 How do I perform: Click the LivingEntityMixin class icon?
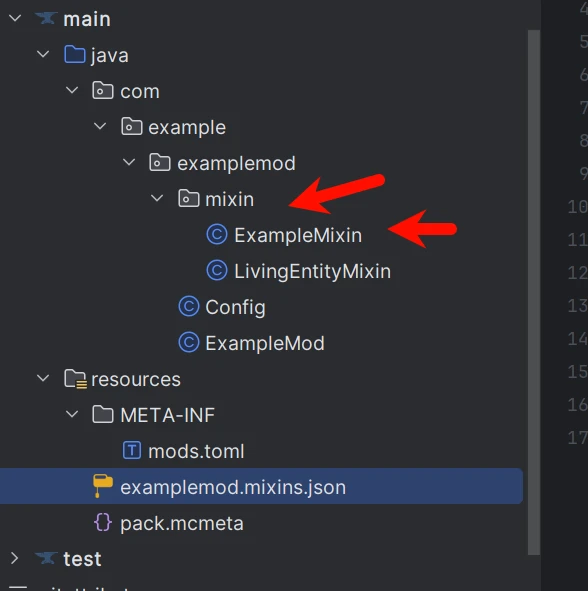[x=217, y=271]
